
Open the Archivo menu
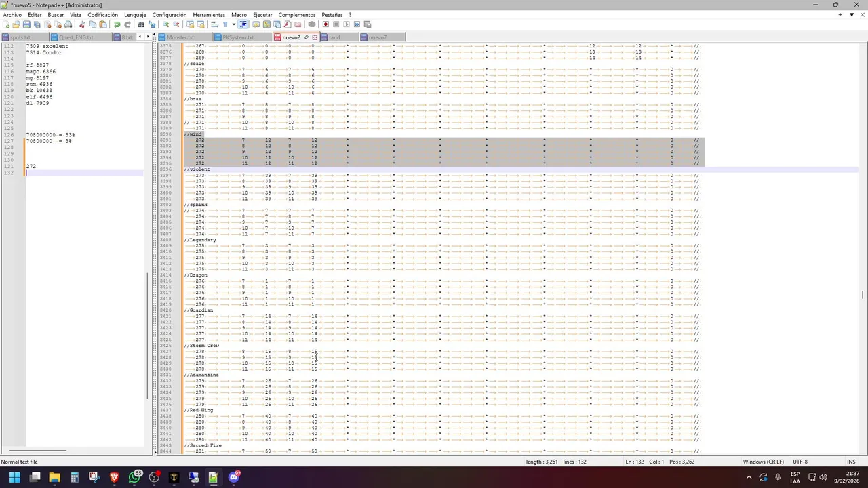click(12, 14)
